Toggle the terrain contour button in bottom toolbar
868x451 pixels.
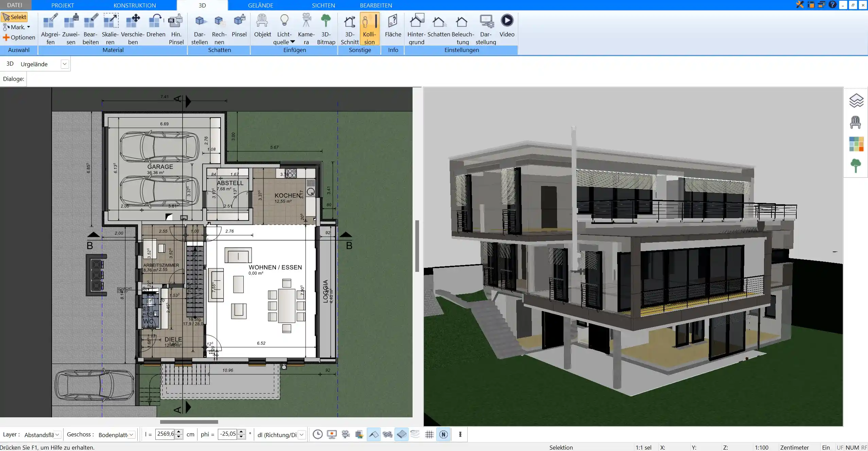415,434
